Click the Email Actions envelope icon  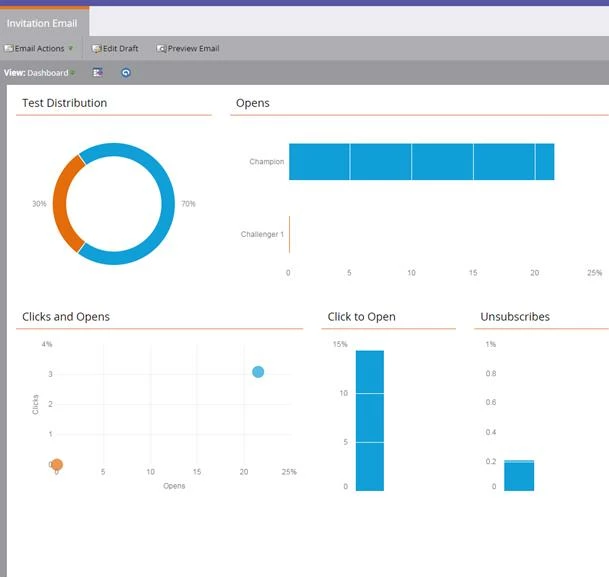coord(9,49)
